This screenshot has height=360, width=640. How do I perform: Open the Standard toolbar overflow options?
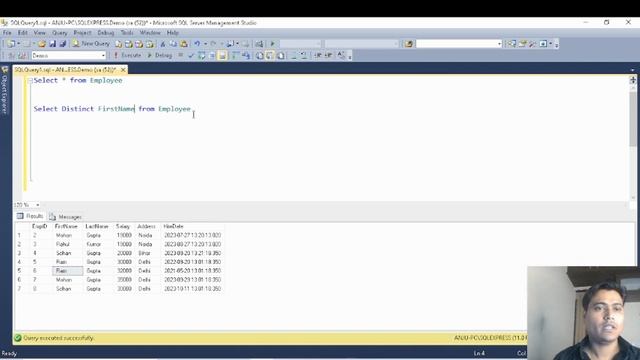pyautogui.click(x=557, y=44)
